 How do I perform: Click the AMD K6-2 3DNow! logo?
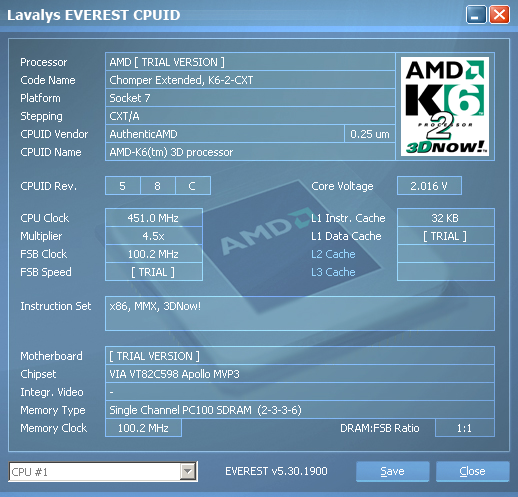coord(445,106)
